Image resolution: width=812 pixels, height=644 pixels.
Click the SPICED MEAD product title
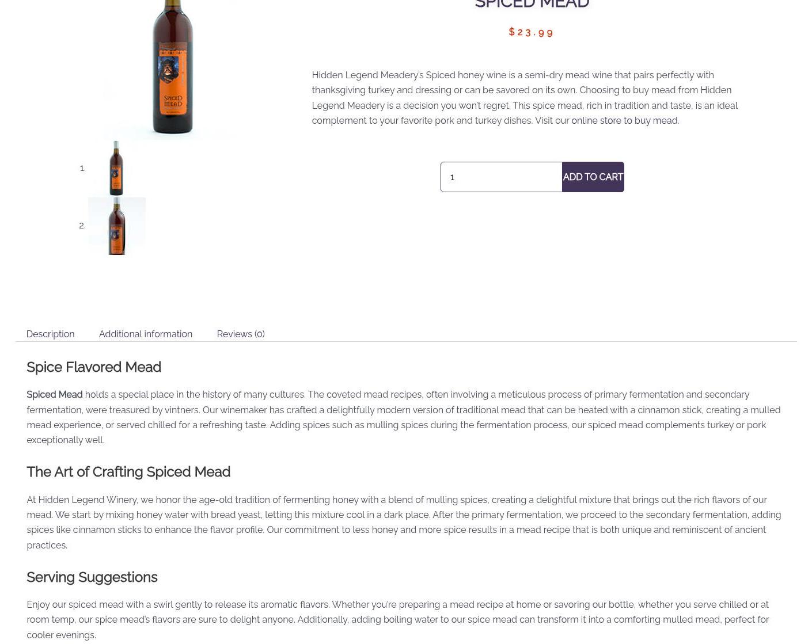[x=532, y=4]
